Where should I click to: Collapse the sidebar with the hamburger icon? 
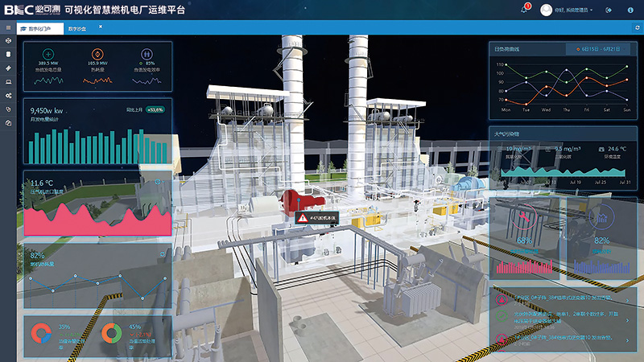8,27
